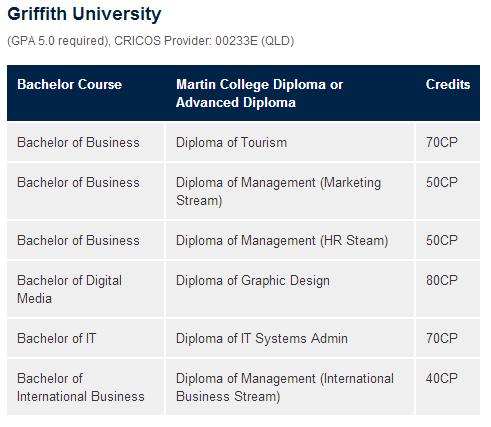Click the Bachelor Course column header

click(x=69, y=84)
